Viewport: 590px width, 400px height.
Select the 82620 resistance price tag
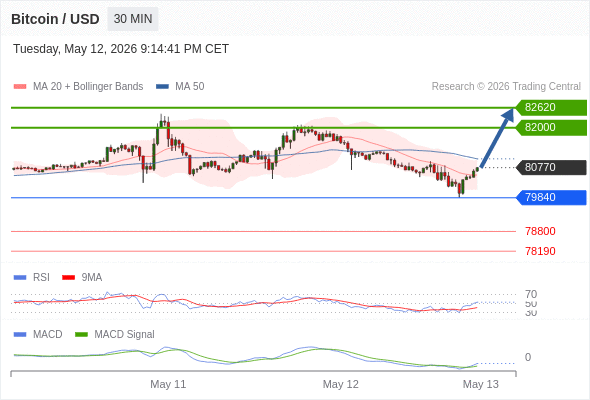551,107
